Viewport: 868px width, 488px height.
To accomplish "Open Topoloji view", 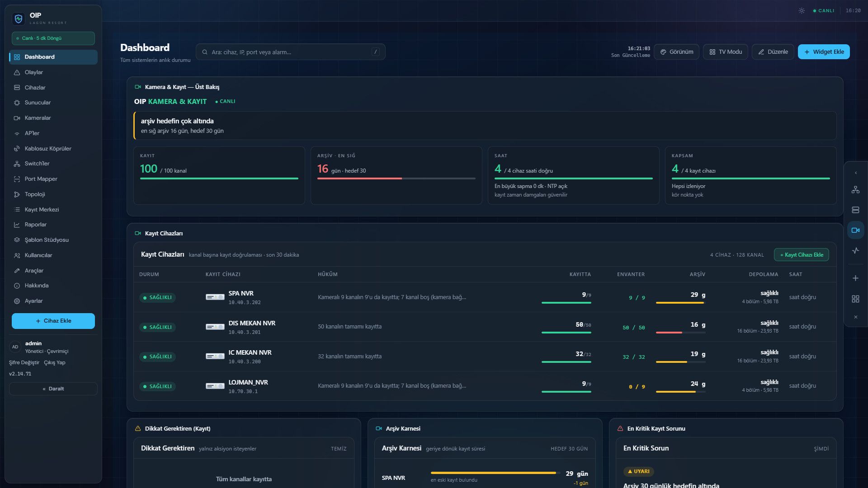I will click(53, 194).
